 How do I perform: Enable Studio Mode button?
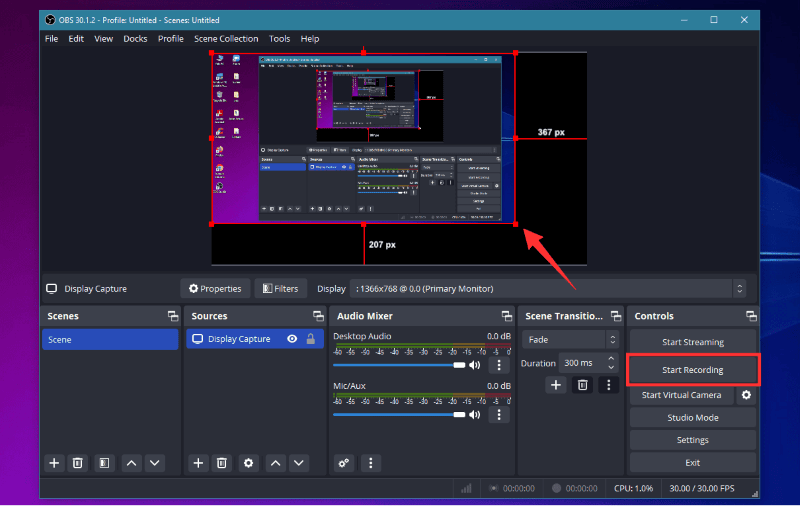692,417
